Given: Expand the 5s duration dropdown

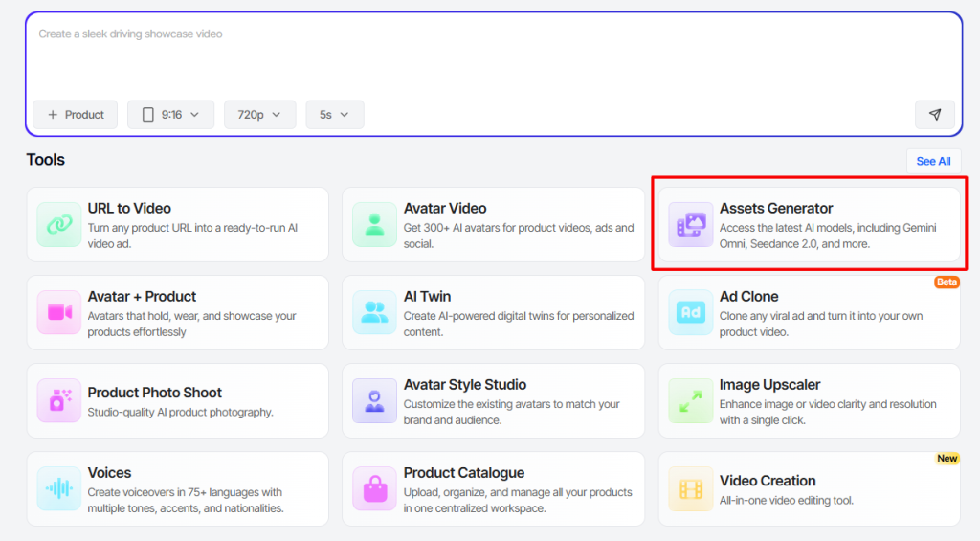Looking at the screenshot, I should (x=335, y=115).
